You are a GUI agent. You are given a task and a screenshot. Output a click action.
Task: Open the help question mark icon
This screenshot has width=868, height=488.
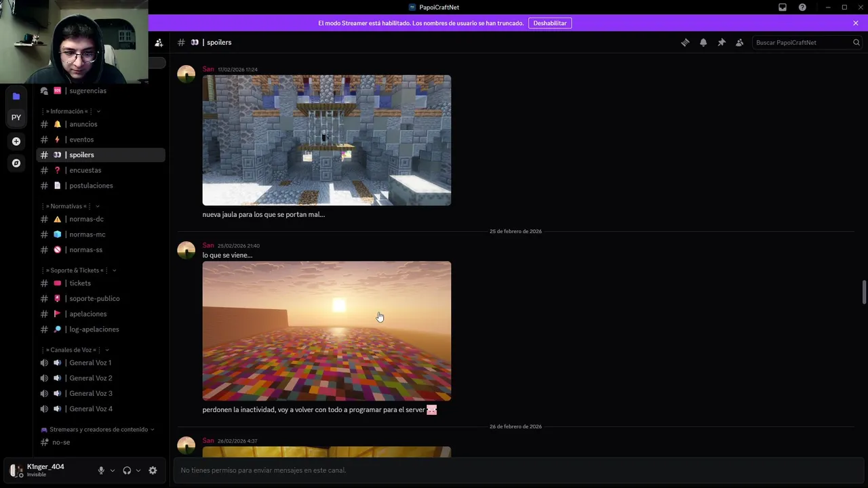[x=802, y=7]
